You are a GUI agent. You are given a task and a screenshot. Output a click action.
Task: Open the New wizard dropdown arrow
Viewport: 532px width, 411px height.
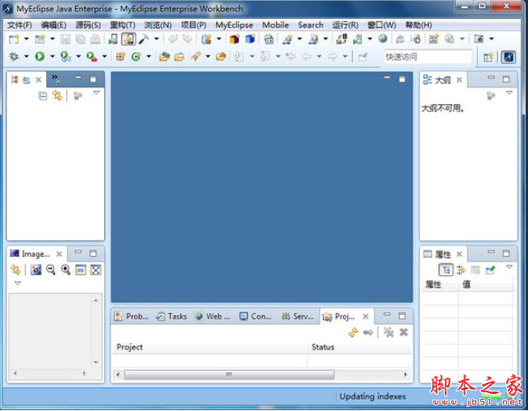point(26,39)
